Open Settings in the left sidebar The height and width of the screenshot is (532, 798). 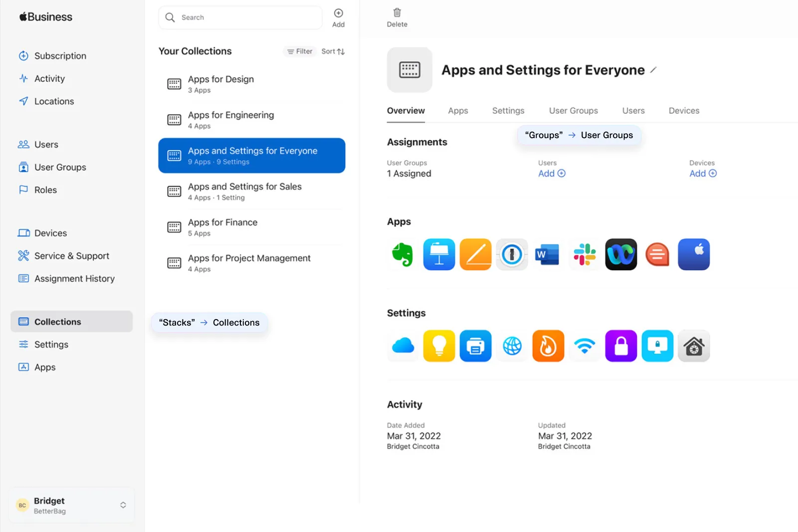[x=43, y=345]
